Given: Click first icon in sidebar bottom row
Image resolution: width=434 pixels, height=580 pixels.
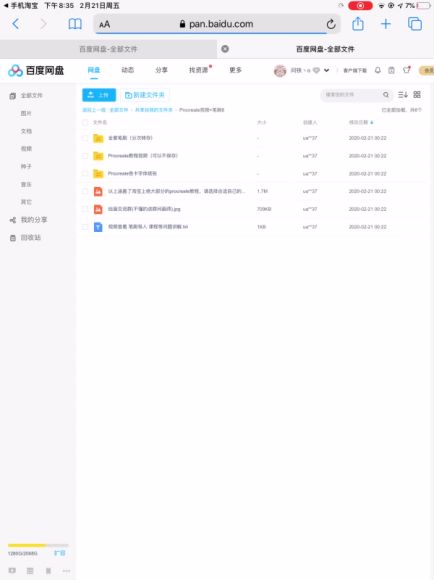Looking at the screenshot, I should pyautogui.click(x=12, y=571).
